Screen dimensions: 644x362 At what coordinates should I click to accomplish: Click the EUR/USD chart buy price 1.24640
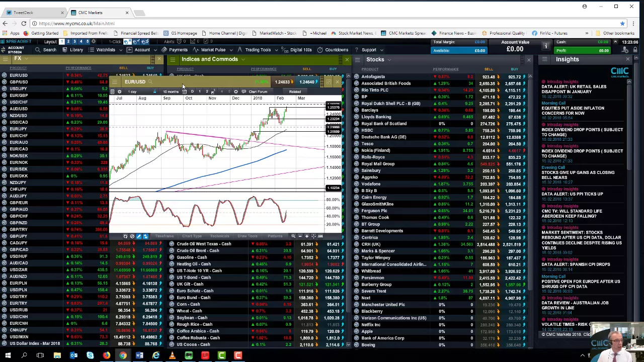point(308,82)
